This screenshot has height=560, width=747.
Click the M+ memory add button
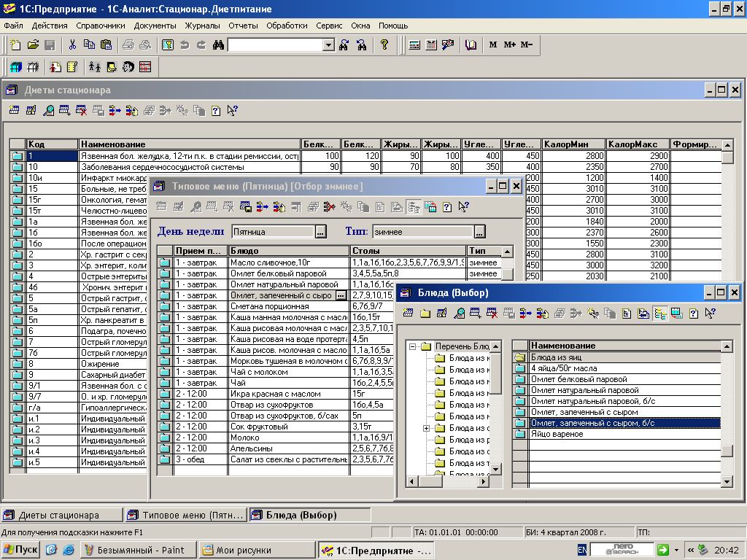[x=509, y=44]
